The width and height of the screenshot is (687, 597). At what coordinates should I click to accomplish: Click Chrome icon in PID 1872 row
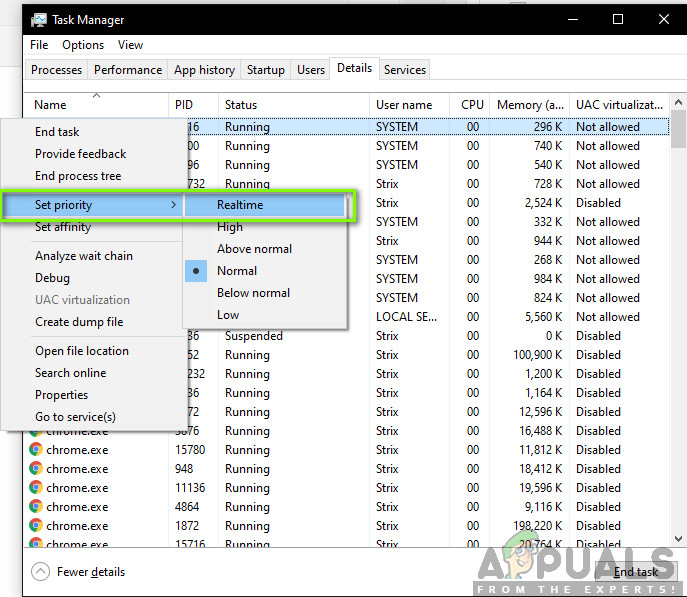click(x=36, y=526)
